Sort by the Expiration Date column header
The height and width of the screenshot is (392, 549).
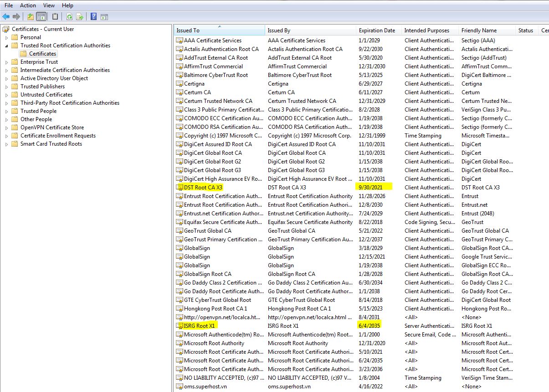[377, 31]
